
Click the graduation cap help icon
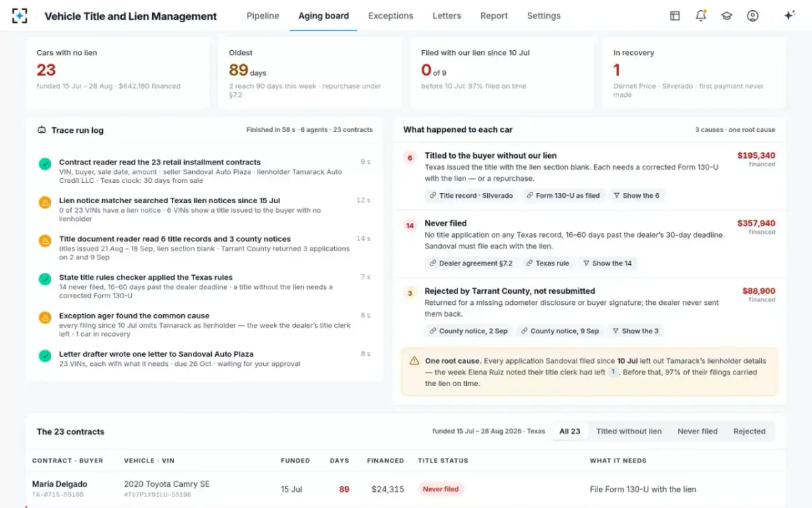(727, 16)
